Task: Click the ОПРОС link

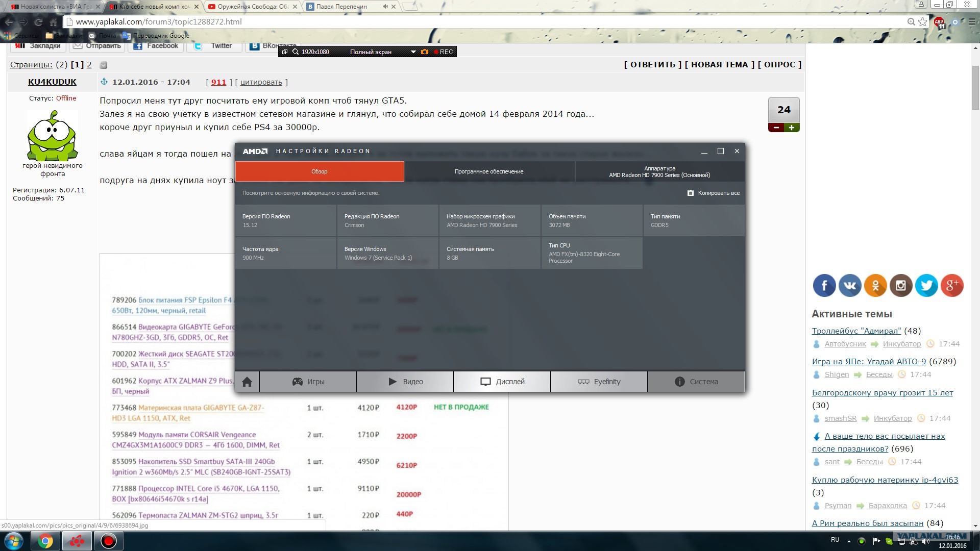Action: click(780, 65)
